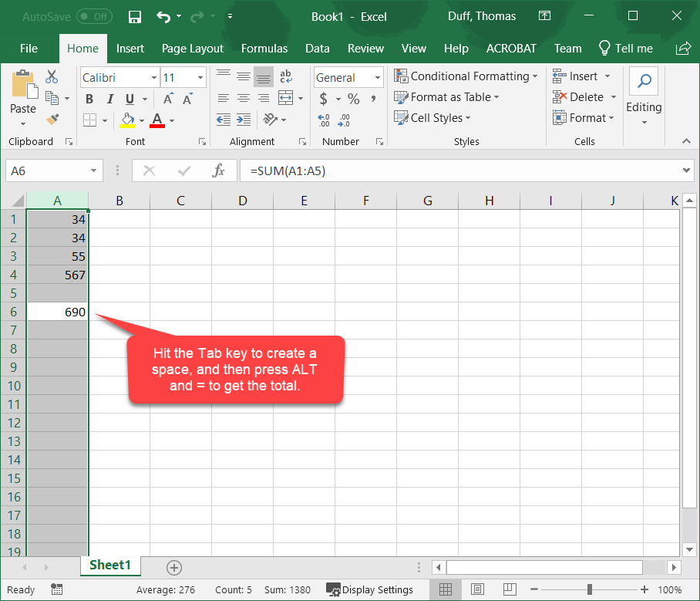700x601 pixels.
Task: Click the Wrap Text icon
Action: [x=285, y=76]
